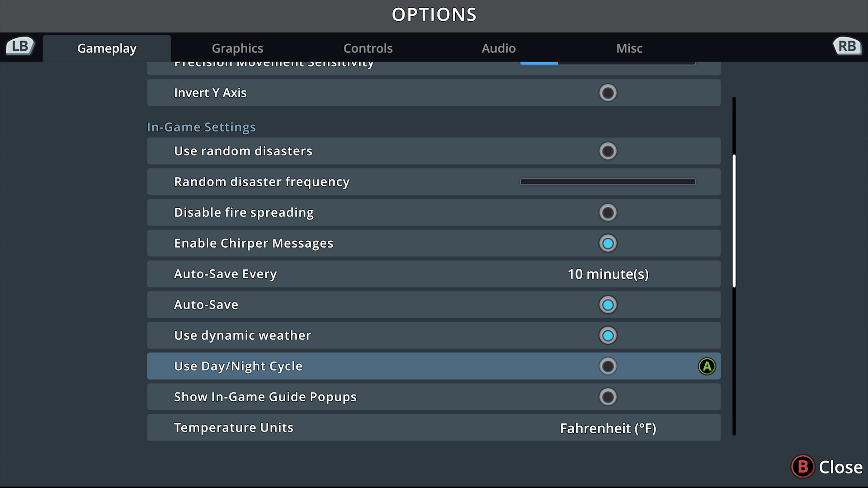This screenshot has width=868, height=488.
Task: Select the Controls tab
Action: pyautogui.click(x=368, y=48)
